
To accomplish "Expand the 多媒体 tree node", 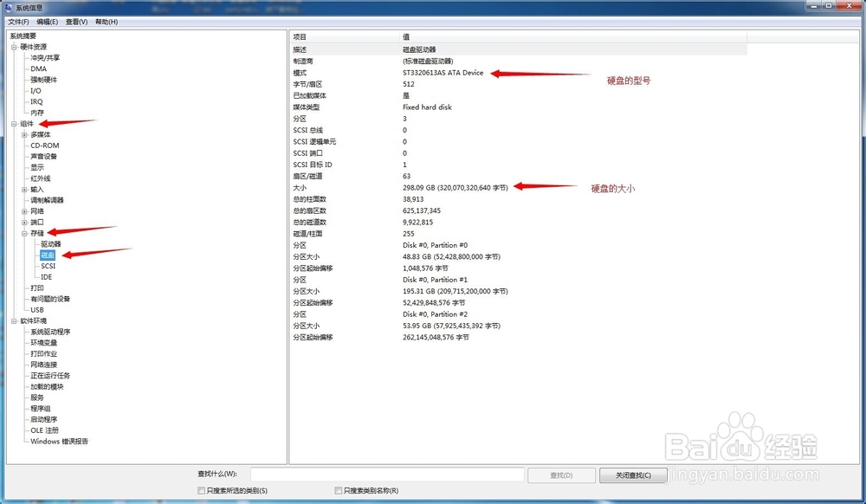I will click(24, 135).
